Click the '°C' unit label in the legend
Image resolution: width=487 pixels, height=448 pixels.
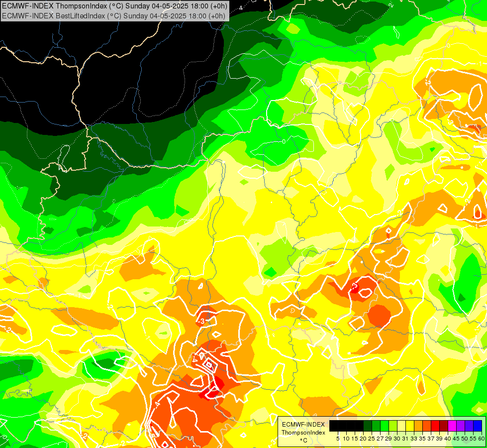(304, 441)
